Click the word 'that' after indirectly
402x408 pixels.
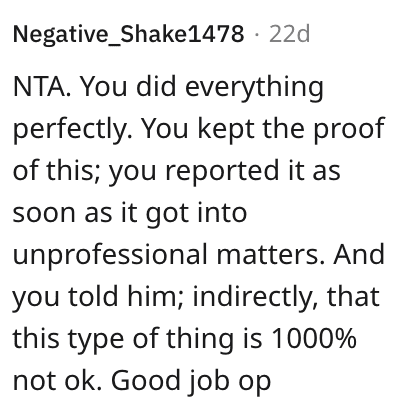click(x=353, y=297)
